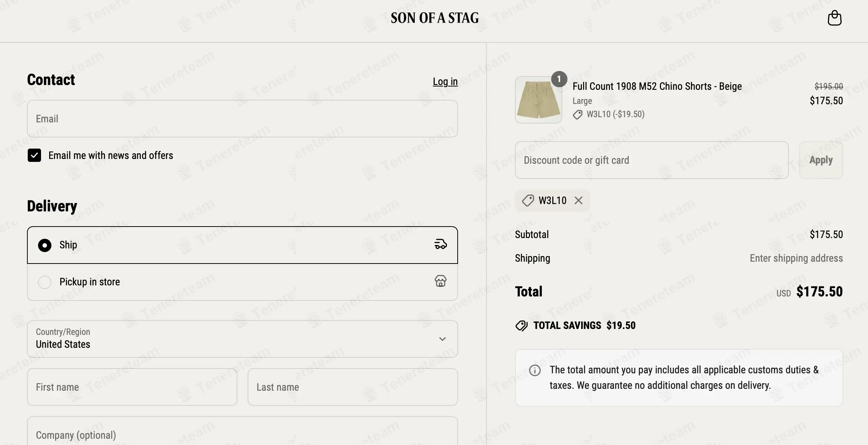Image resolution: width=868 pixels, height=445 pixels.
Task: Click the Pickup in store shop icon
Action: 440,281
